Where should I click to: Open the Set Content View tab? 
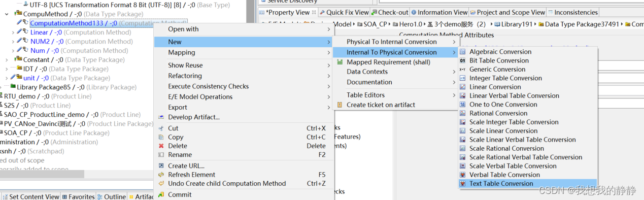click(30, 196)
